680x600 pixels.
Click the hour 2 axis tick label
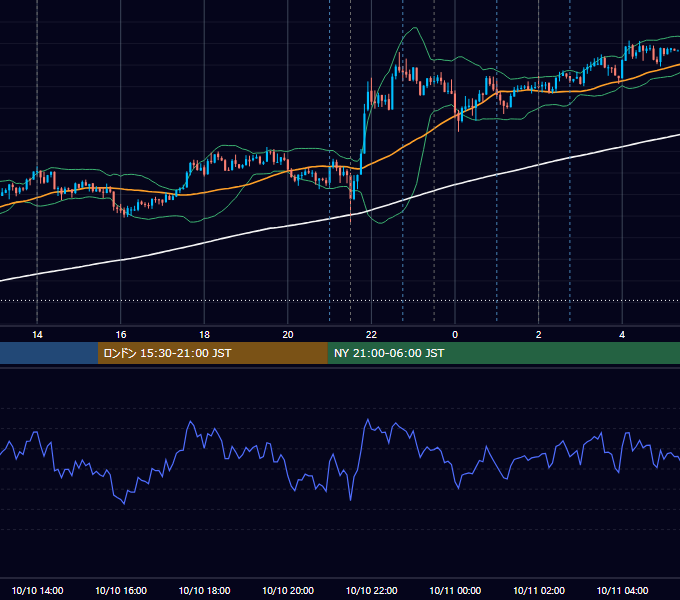[539, 335]
